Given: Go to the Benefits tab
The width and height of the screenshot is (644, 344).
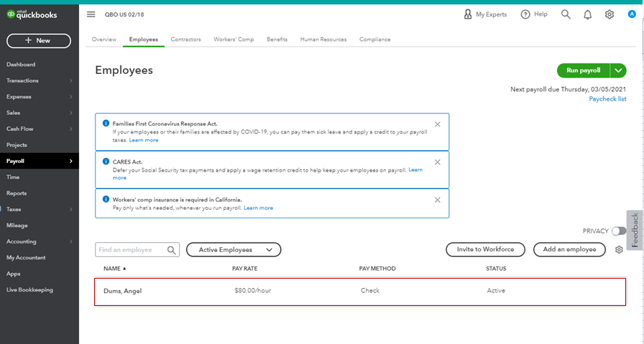Looking at the screenshot, I should pos(277,39).
